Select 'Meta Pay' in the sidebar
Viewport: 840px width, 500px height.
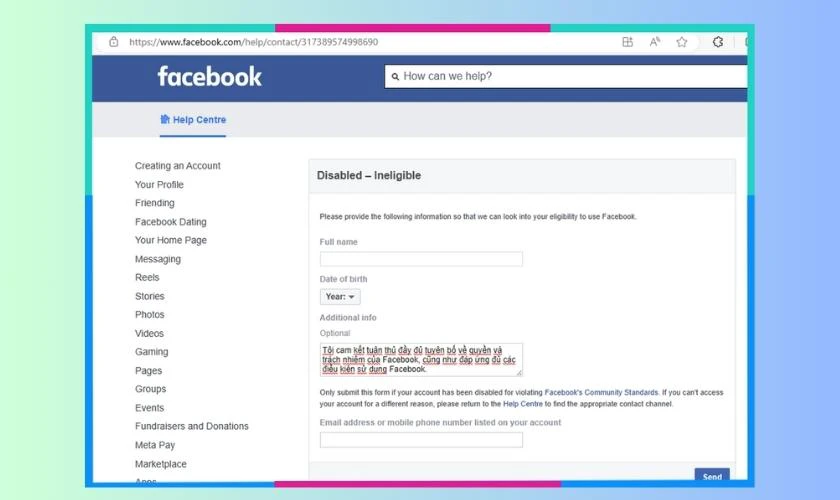(x=155, y=445)
